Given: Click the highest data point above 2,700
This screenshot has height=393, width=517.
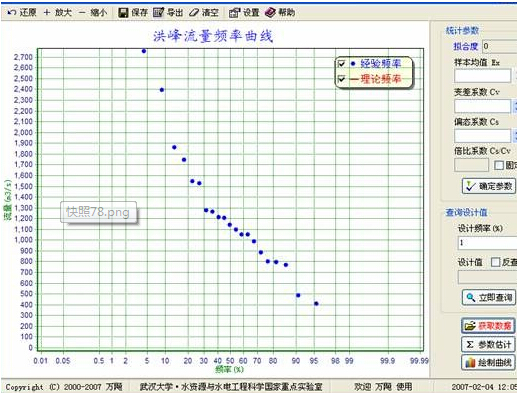Looking at the screenshot, I should point(144,51).
